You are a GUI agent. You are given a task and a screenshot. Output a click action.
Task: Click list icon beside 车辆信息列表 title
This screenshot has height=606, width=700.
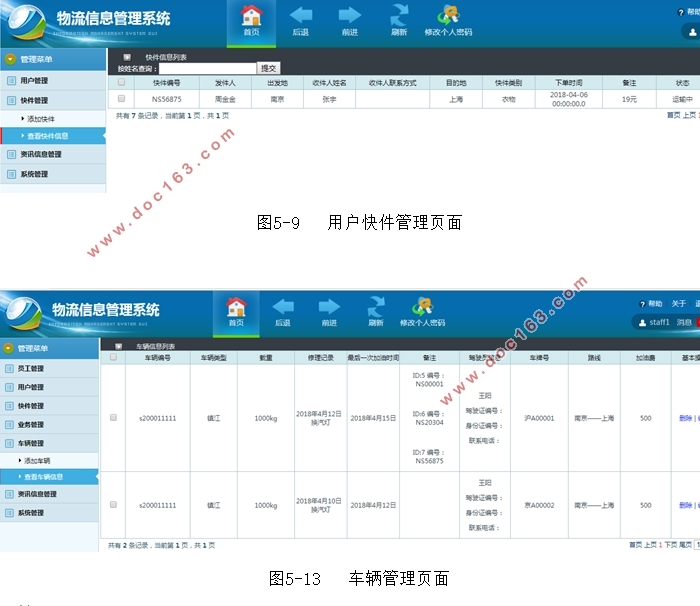(118, 346)
